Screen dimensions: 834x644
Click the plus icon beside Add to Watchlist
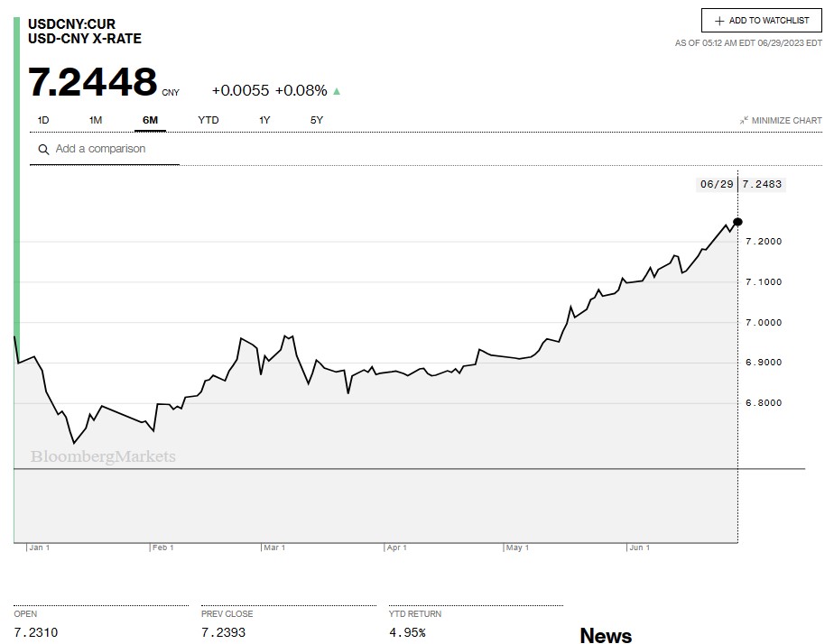point(719,21)
